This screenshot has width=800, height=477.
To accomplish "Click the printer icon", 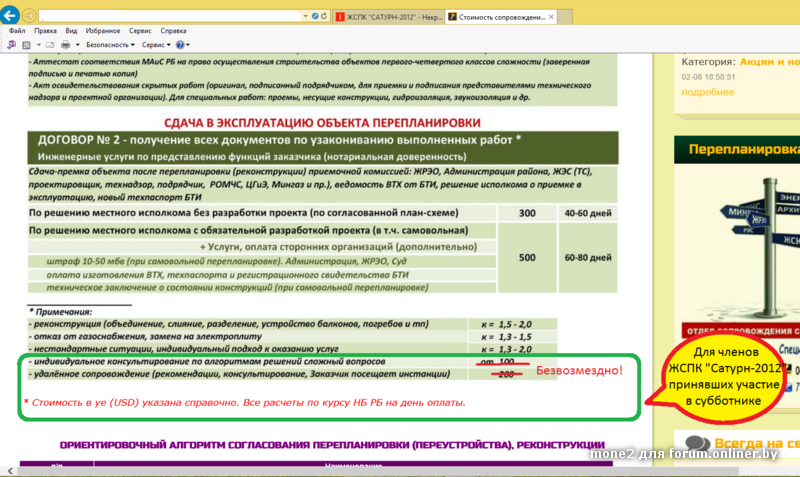I will click(x=66, y=45).
